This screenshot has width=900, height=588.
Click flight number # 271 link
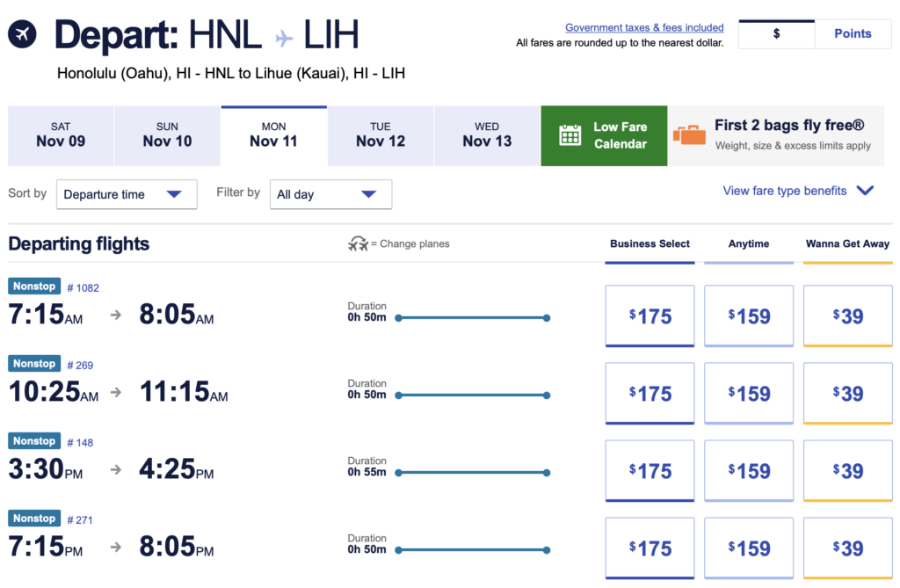coord(80,519)
